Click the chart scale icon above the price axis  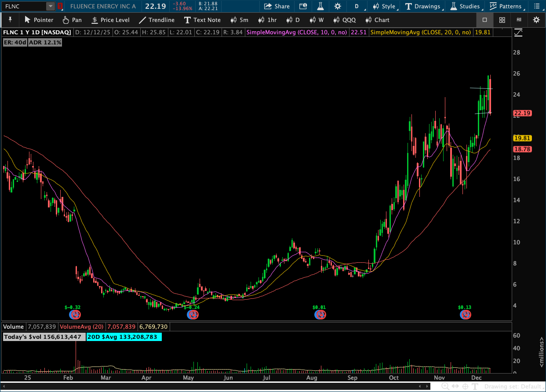518,33
